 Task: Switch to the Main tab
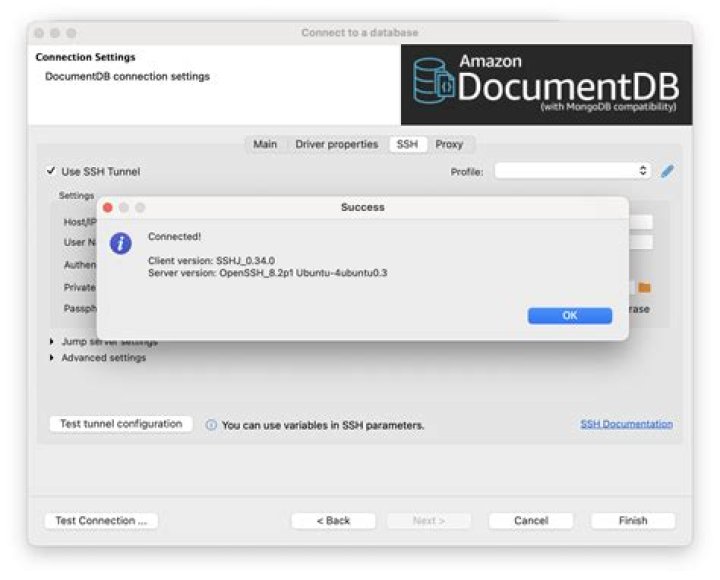[265, 144]
